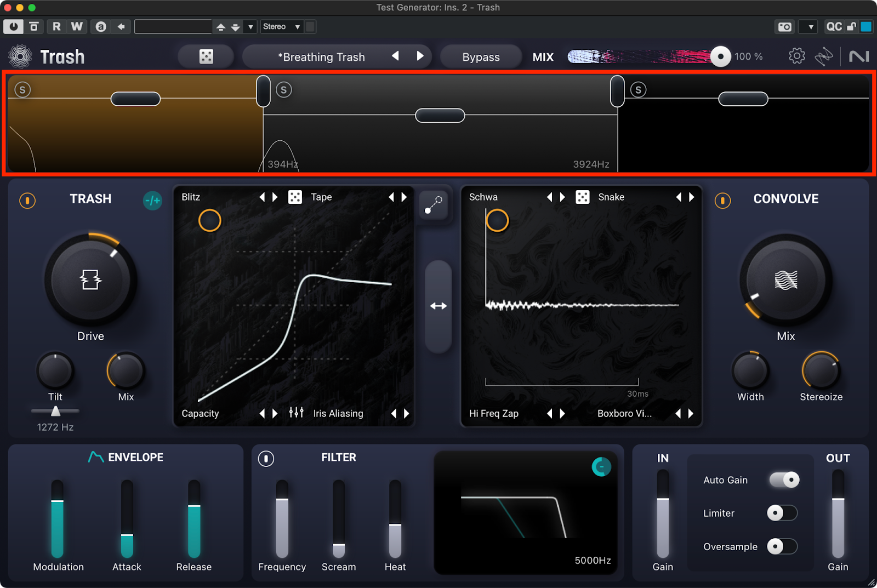Randomize impulses with the Convolve panel dice icon
877x588 pixels.
[583, 197]
